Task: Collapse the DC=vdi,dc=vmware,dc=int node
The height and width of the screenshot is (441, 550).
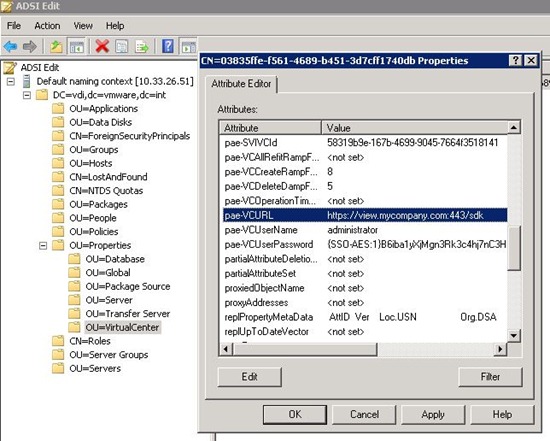Action: pyautogui.click(x=27, y=95)
